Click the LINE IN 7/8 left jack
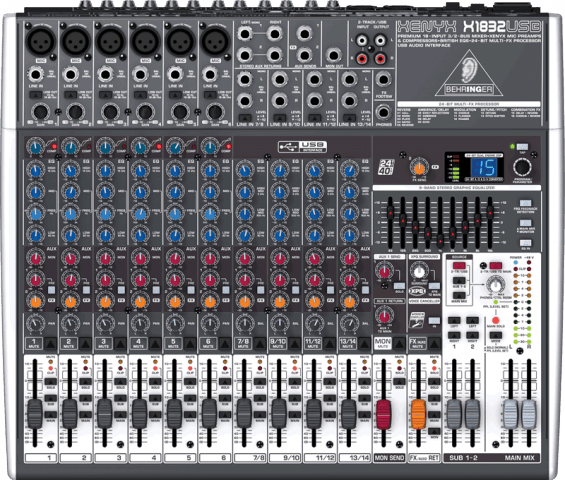 click(245, 80)
